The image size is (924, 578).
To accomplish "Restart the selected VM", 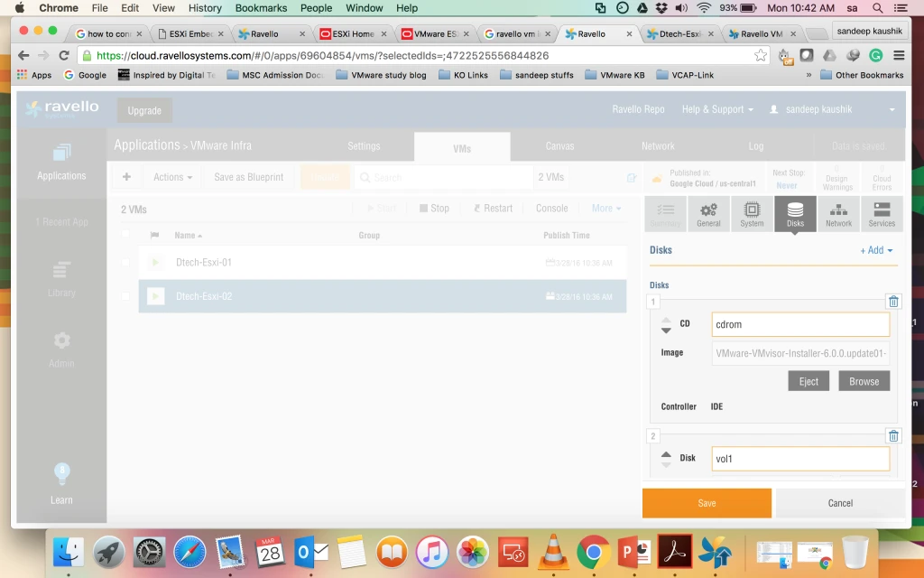I will [x=494, y=209].
